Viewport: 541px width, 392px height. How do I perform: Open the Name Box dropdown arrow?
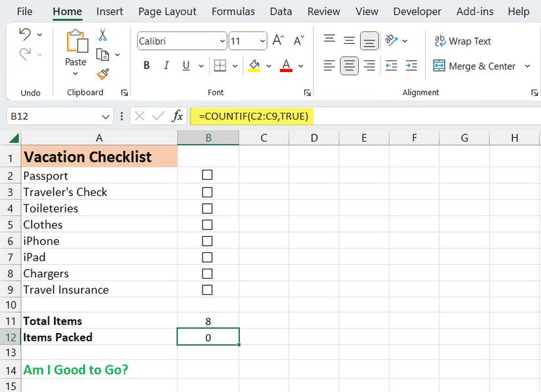(x=106, y=117)
